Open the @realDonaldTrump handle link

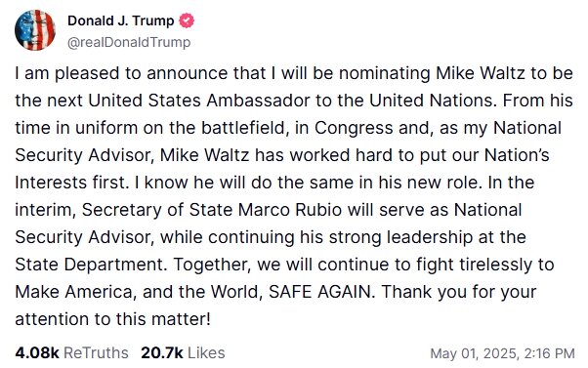(129, 42)
